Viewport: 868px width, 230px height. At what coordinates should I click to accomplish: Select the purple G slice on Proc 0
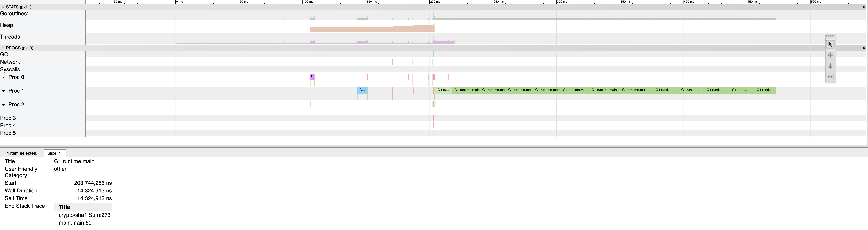[312, 77]
